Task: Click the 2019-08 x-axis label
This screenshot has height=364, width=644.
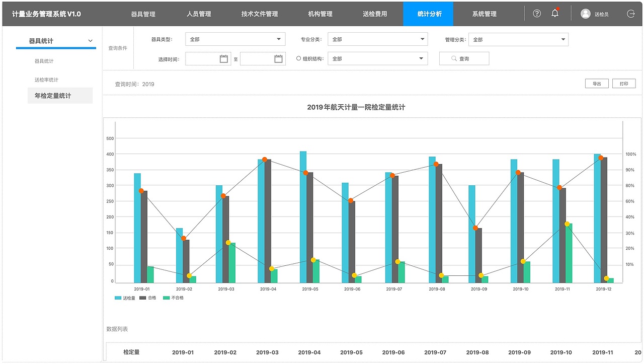Action: (x=437, y=289)
